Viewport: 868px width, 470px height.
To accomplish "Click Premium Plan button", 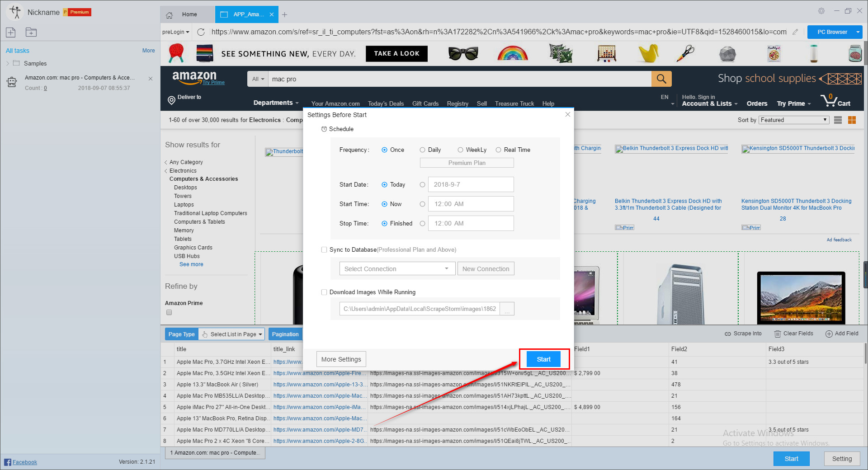I will [467, 163].
